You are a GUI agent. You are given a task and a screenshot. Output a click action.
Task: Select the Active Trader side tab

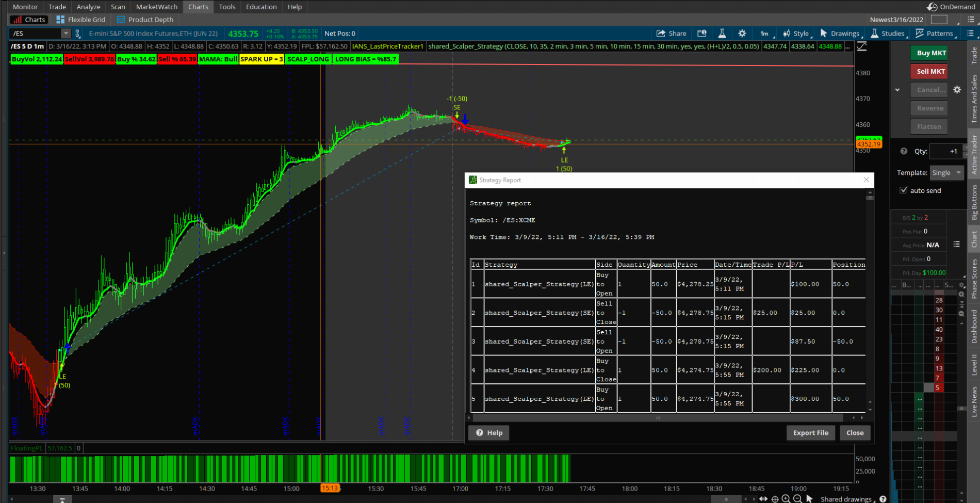974,154
